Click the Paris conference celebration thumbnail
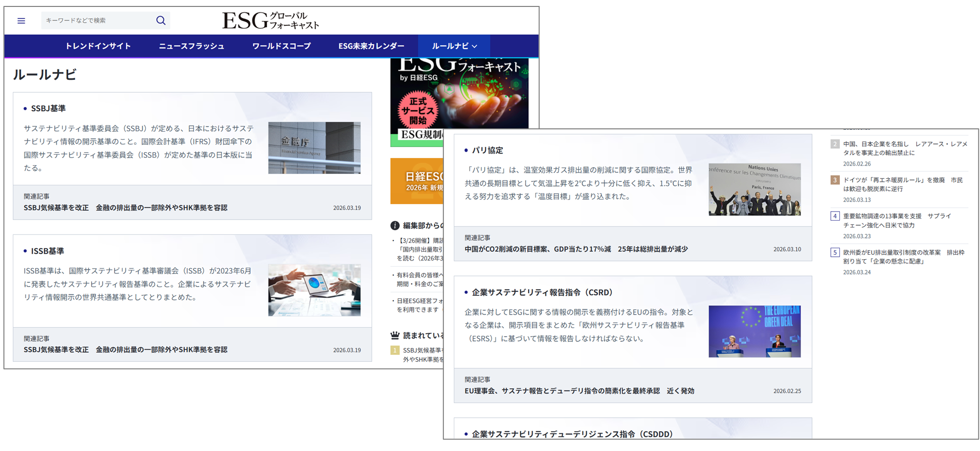 (755, 189)
